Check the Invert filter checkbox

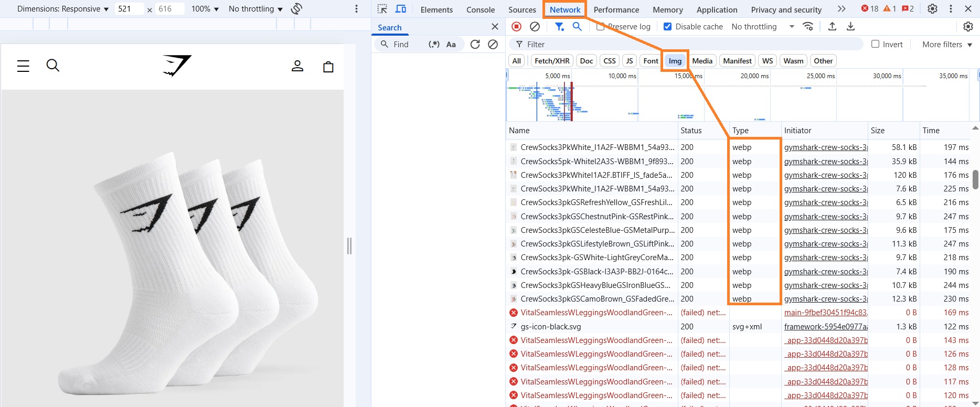[875, 44]
